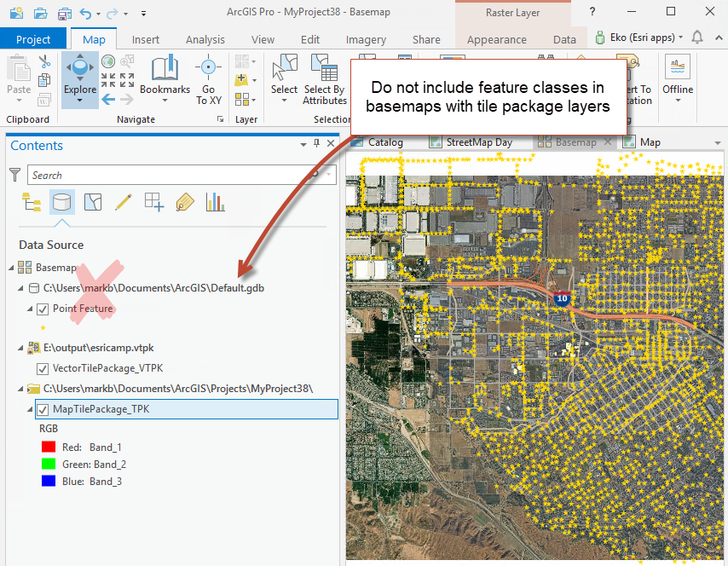This screenshot has width=728, height=566.
Task: Click the Add Data icon
Action: click(241, 80)
